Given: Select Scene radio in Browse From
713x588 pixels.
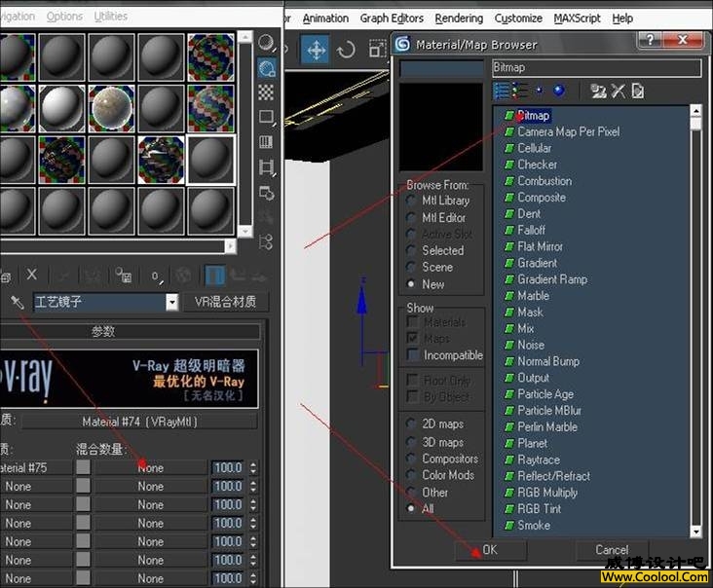Looking at the screenshot, I should (x=411, y=267).
